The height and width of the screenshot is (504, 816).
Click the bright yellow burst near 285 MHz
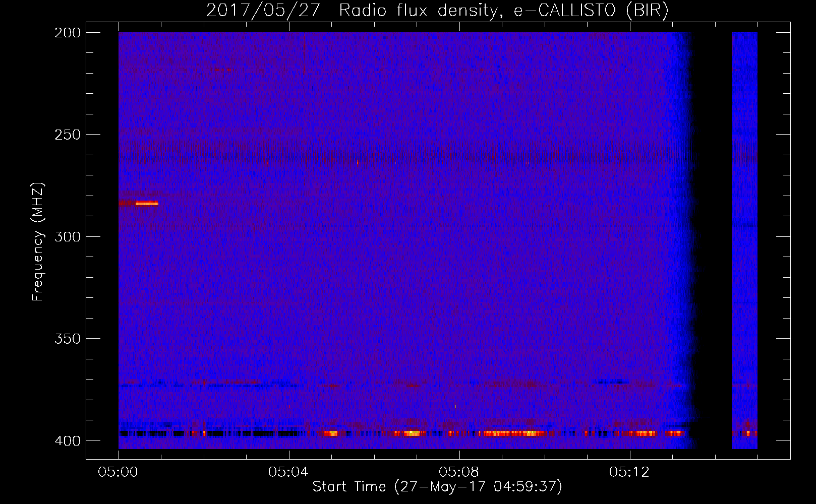(x=147, y=204)
